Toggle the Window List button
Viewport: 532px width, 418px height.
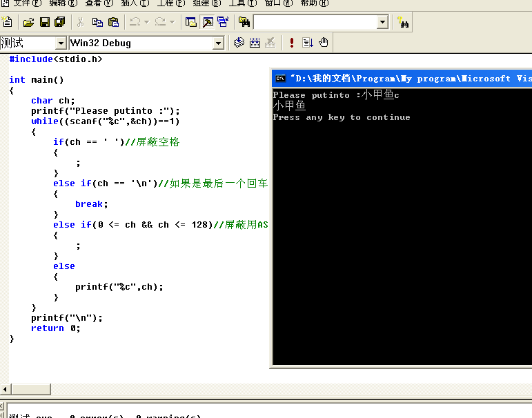[223, 22]
